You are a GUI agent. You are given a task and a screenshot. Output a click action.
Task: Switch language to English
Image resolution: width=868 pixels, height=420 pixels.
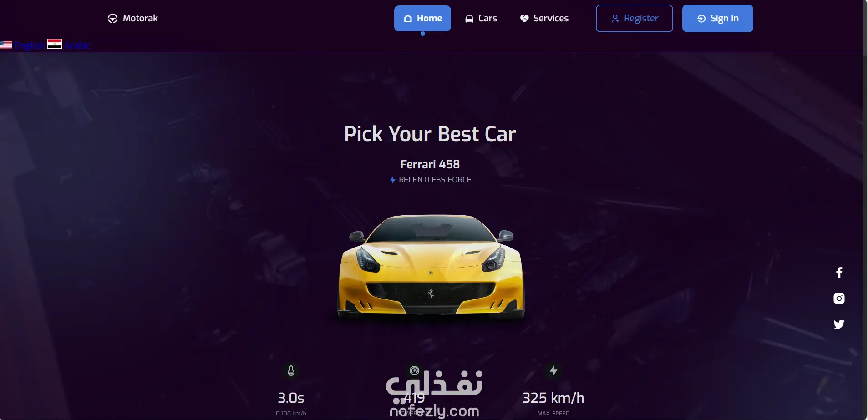coord(30,46)
